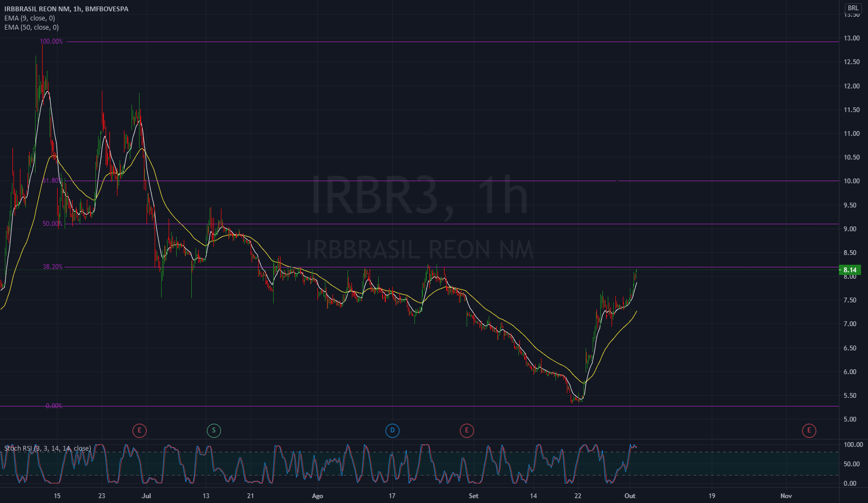Image resolution: width=868 pixels, height=503 pixels.
Task: Click the 5.00 price axis label
Action: click(850, 419)
